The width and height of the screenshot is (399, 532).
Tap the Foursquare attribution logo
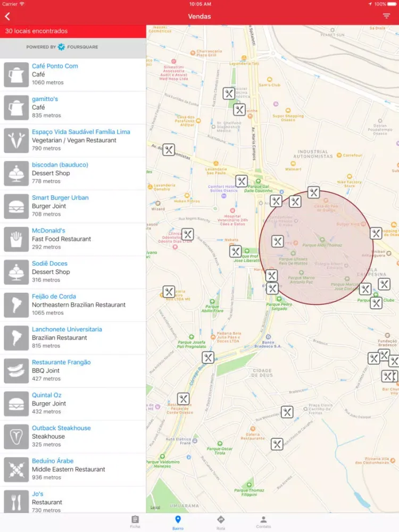[62, 47]
